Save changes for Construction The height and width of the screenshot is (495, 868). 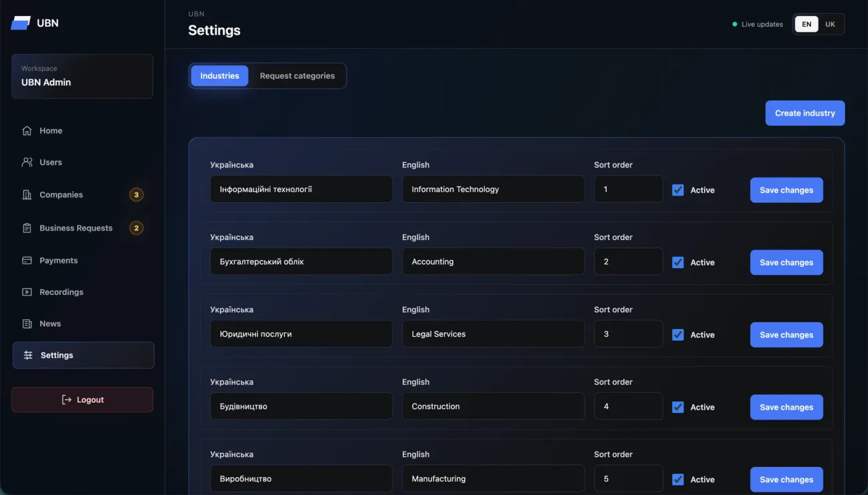pyautogui.click(x=787, y=407)
